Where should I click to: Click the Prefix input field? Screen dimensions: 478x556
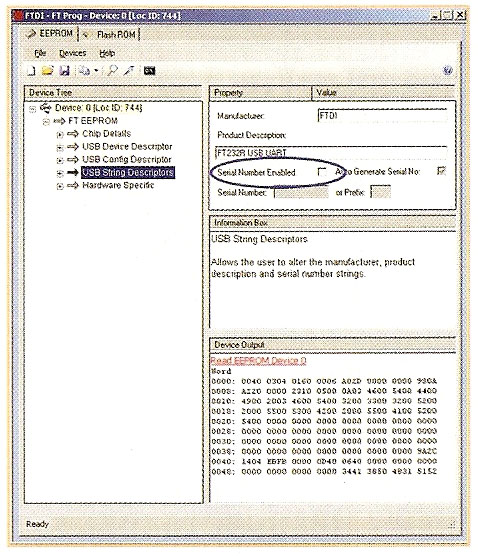pyautogui.click(x=380, y=192)
